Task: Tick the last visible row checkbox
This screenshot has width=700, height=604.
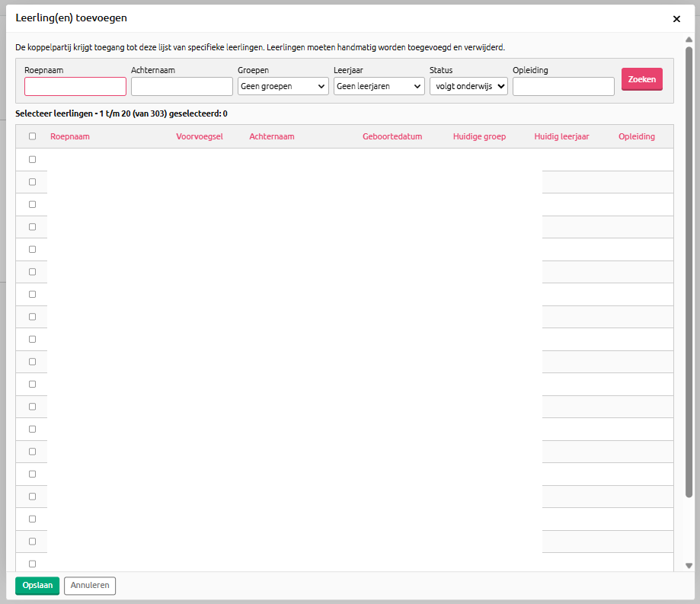Action: [x=32, y=564]
